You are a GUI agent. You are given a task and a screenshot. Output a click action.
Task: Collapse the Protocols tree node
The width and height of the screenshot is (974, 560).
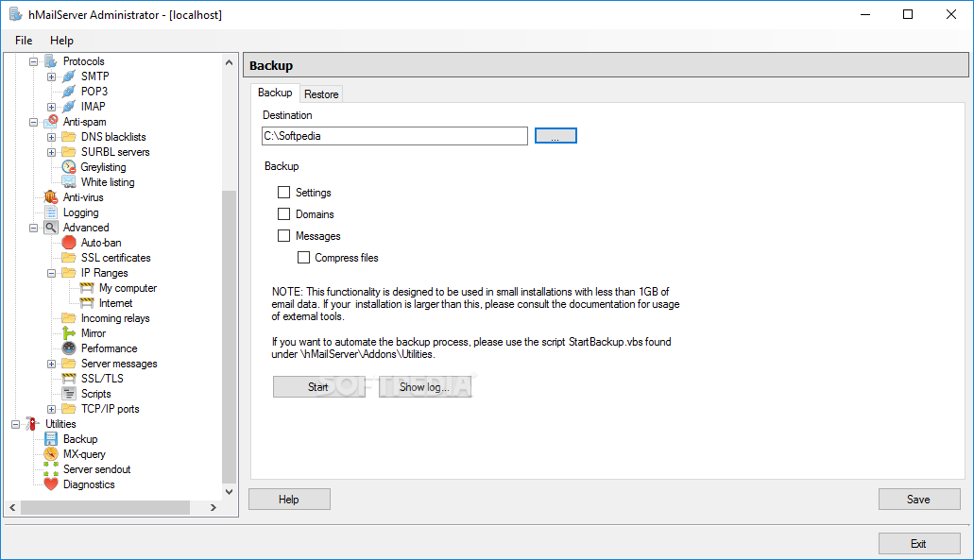click(34, 61)
